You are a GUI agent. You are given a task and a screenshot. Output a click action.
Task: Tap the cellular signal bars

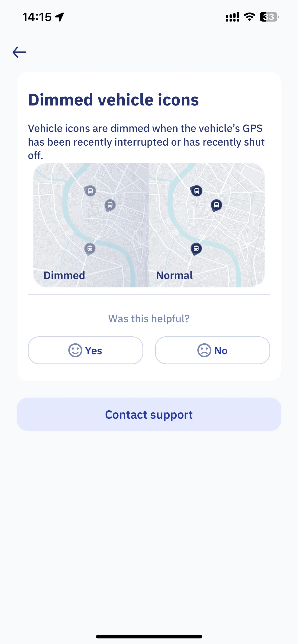click(233, 17)
